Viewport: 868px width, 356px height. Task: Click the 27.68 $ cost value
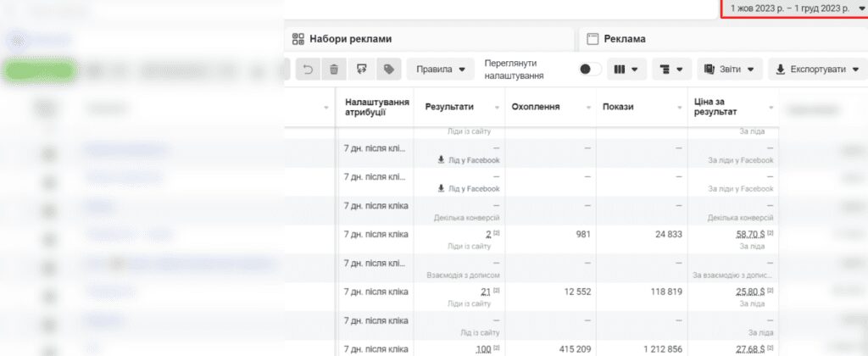(750, 350)
